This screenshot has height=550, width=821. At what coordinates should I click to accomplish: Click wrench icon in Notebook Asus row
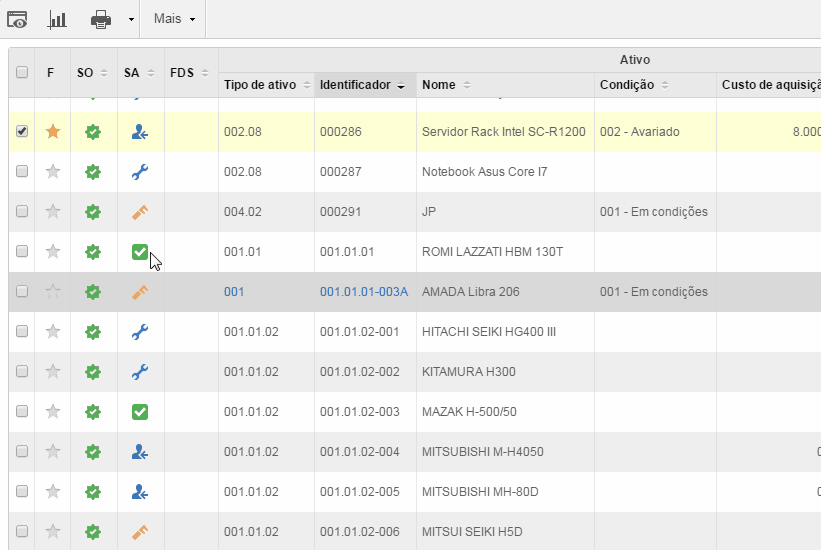(140, 171)
